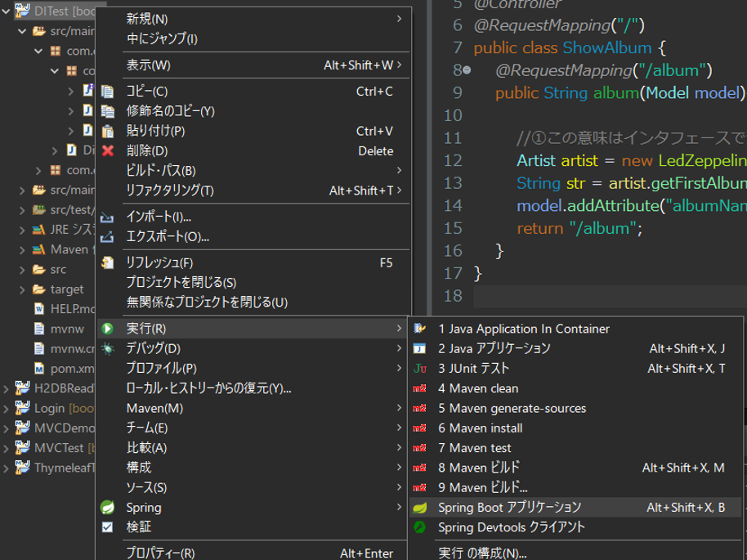Viewport: 747px width, 560px height.
Task: Click the green Spring icon in the context menu
Action: (x=107, y=508)
